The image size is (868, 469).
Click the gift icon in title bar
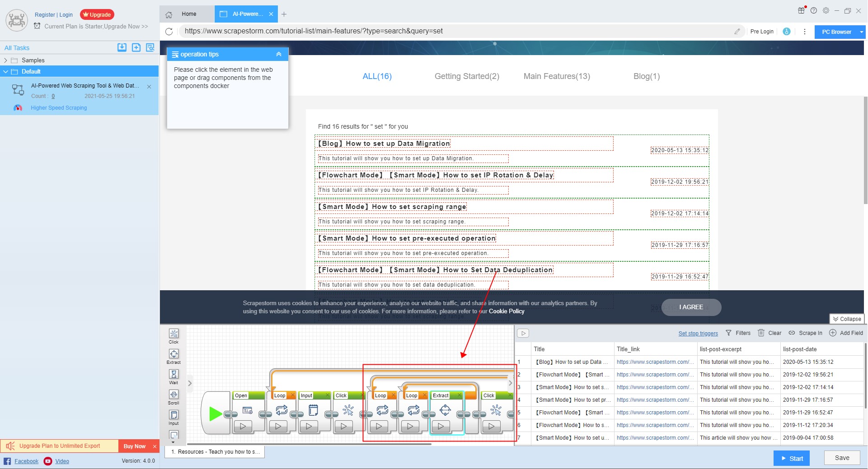[801, 10]
